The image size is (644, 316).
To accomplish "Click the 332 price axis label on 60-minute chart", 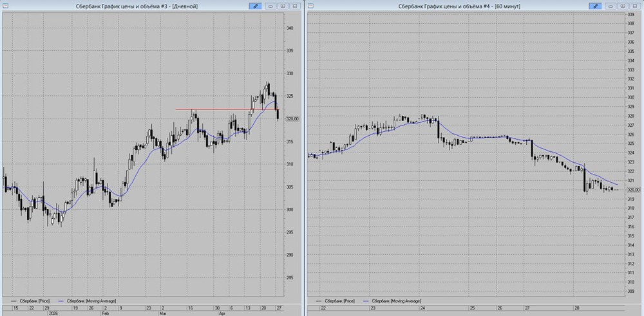I will [631, 79].
